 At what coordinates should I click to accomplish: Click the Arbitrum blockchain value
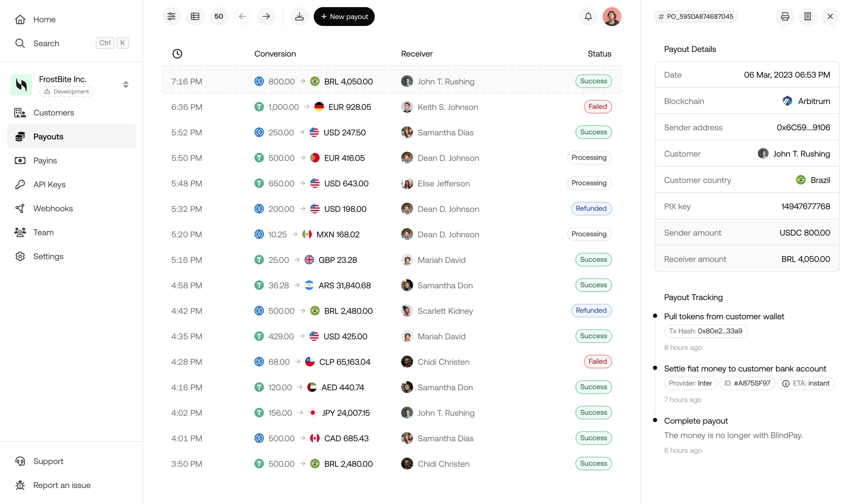806,101
